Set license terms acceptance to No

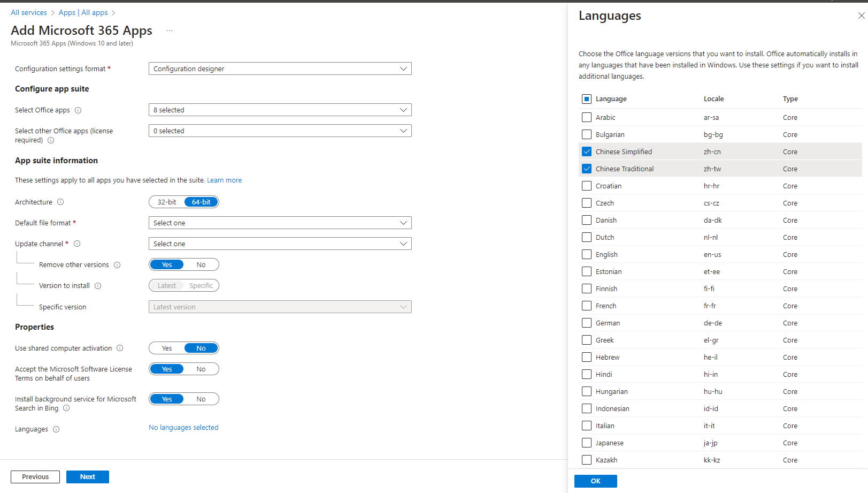click(x=201, y=369)
